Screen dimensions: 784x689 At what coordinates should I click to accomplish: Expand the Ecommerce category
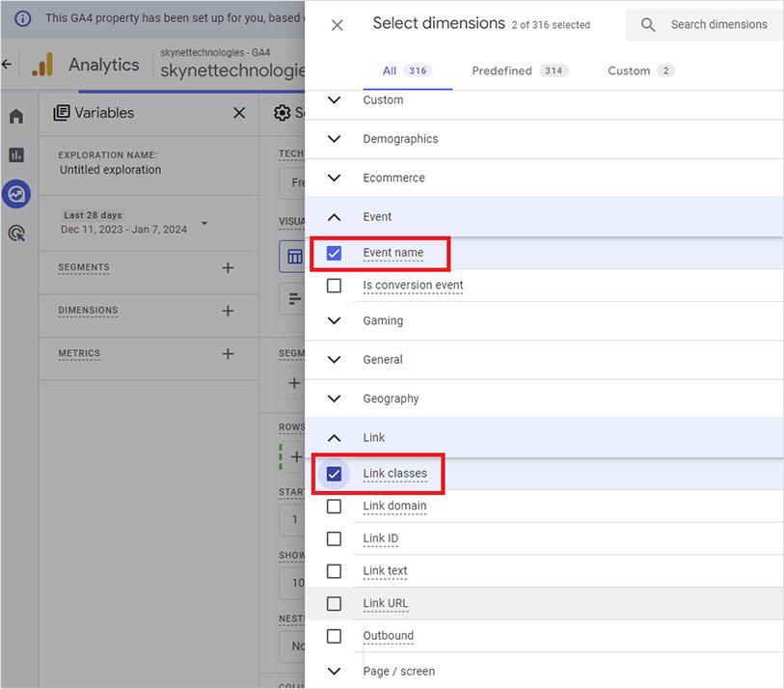335,178
